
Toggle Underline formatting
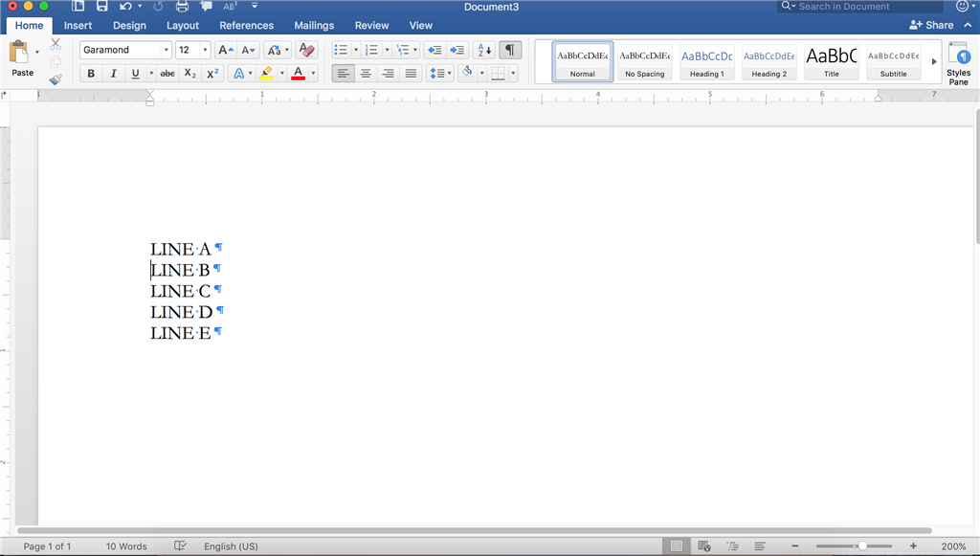pyautogui.click(x=136, y=73)
